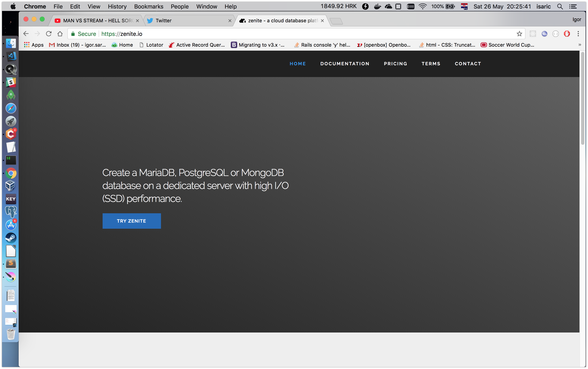The height and width of the screenshot is (369, 588).
Task: Go back to the previous page
Action: point(26,34)
